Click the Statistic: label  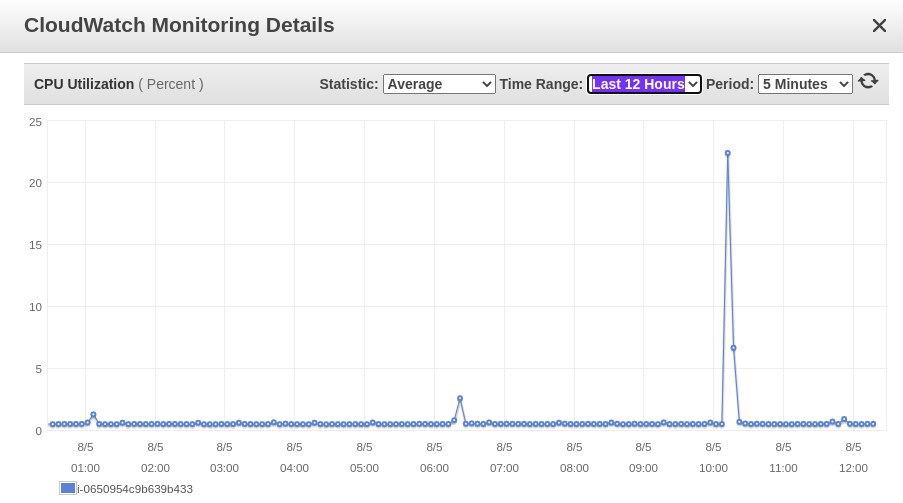coord(348,84)
